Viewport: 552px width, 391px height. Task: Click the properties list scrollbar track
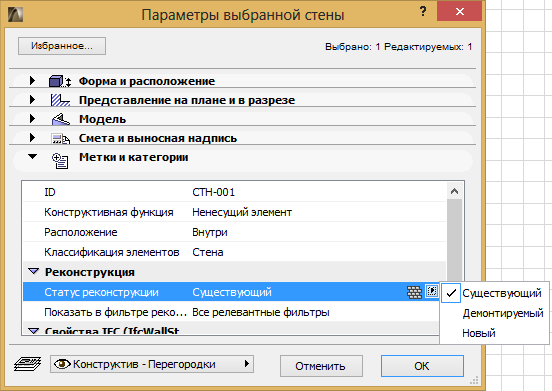pos(454,240)
